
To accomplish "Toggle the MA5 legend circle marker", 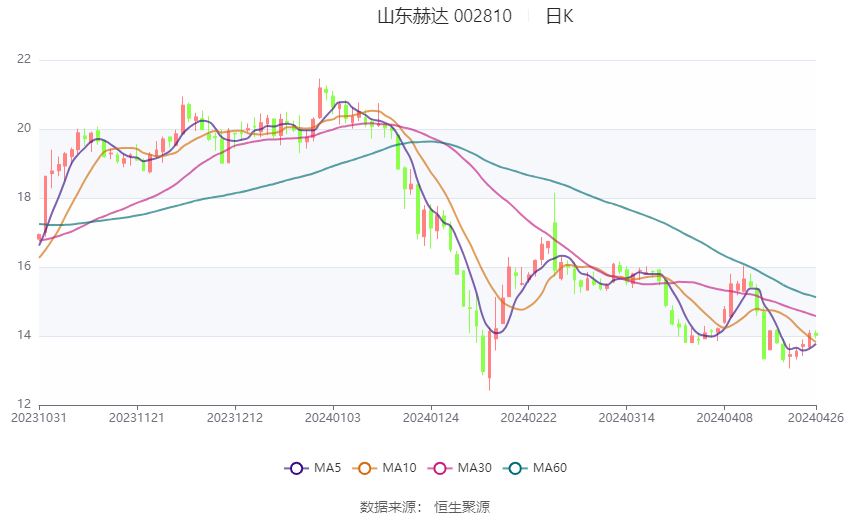I will (x=296, y=468).
